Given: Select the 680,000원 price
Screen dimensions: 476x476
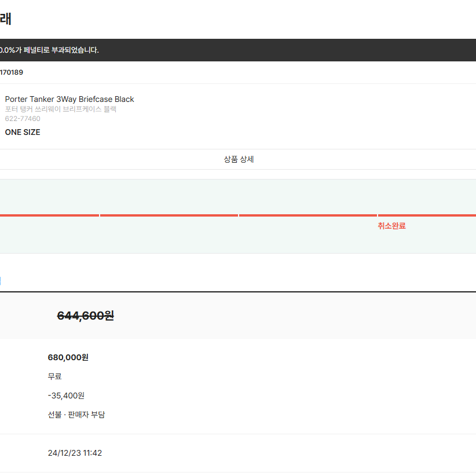Looking at the screenshot, I should coord(68,358).
